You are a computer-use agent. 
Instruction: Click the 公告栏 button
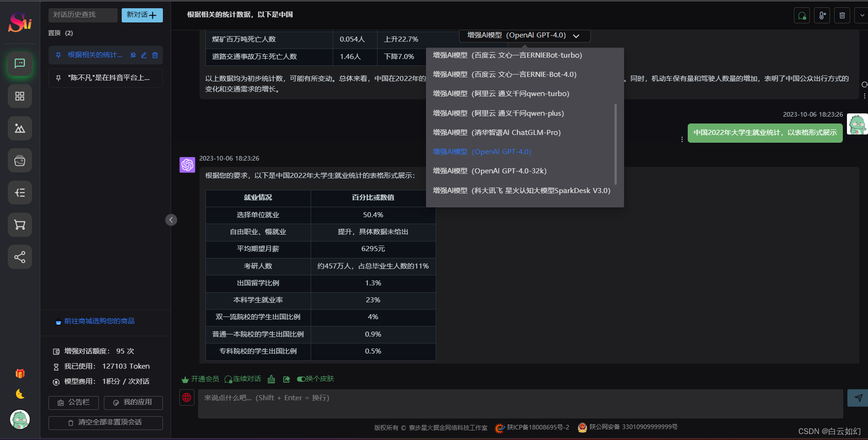point(74,402)
